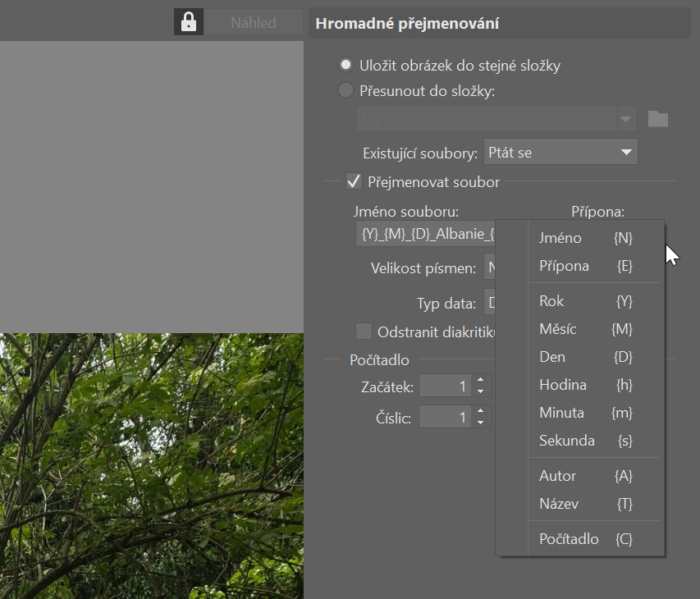Expand the destination folder path dropdown
The image size is (700, 599).
[x=627, y=119]
